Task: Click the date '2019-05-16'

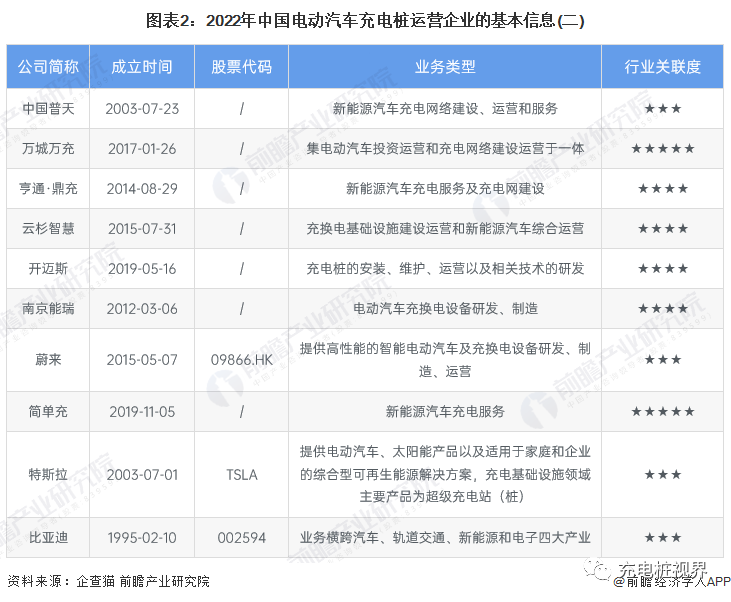Action: pyautogui.click(x=142, y=269)
